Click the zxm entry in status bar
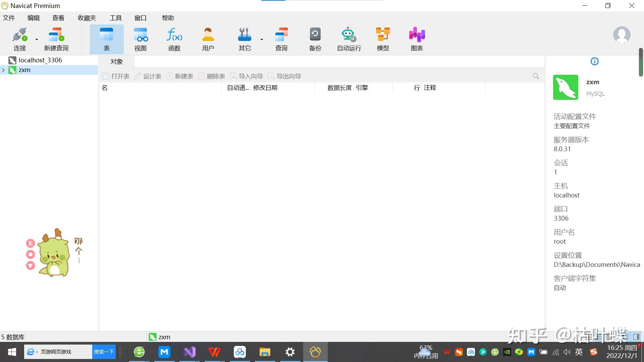The width and height of the screenshot is (644, 362). [x=160, y=337]
